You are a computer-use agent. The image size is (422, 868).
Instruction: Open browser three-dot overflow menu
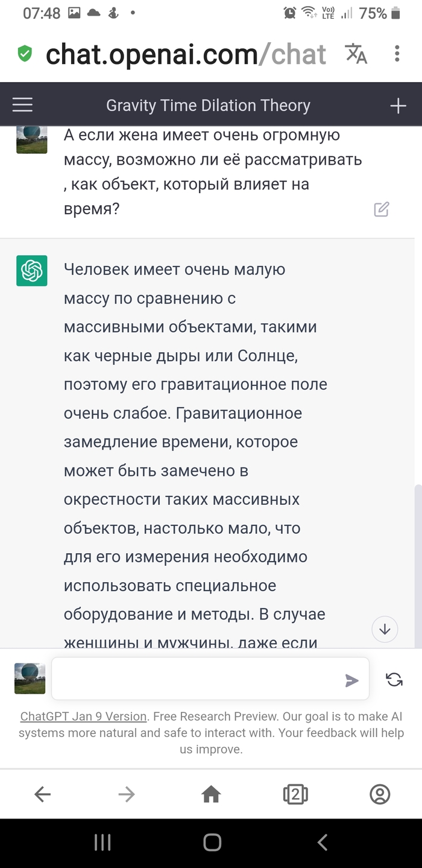point(397,54)
